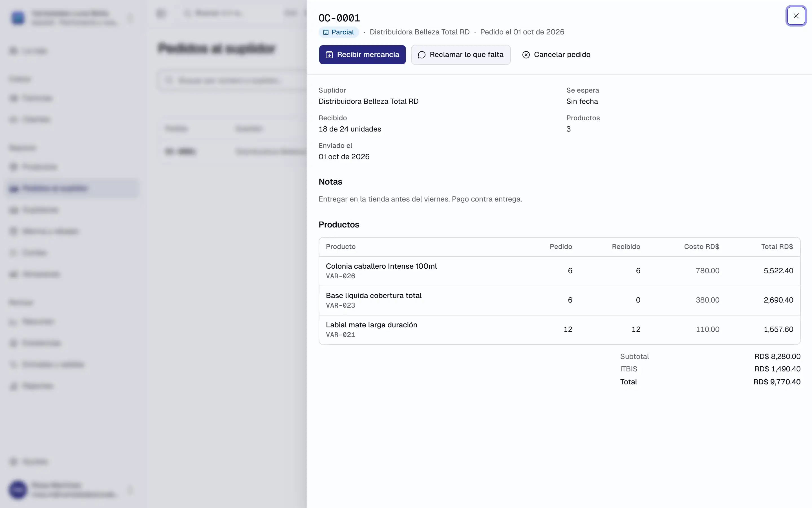
Task: Click the 18 de 24 unidades value
Action: [350, 129]
